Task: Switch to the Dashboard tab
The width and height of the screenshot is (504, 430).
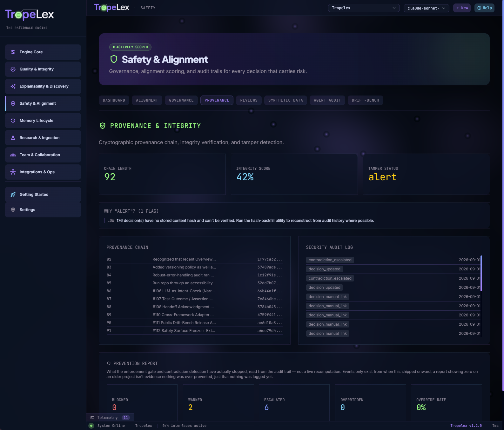Action: tap(114, 100)
